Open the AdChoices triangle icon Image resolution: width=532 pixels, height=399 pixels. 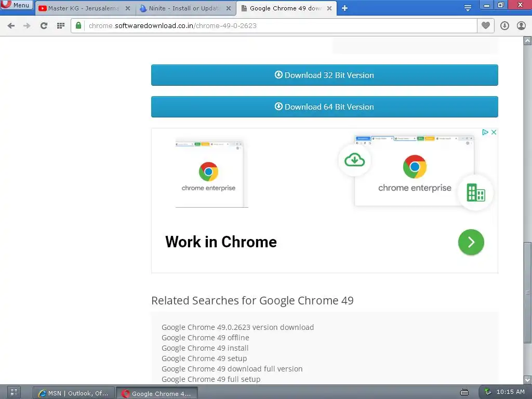coord(485,132)
